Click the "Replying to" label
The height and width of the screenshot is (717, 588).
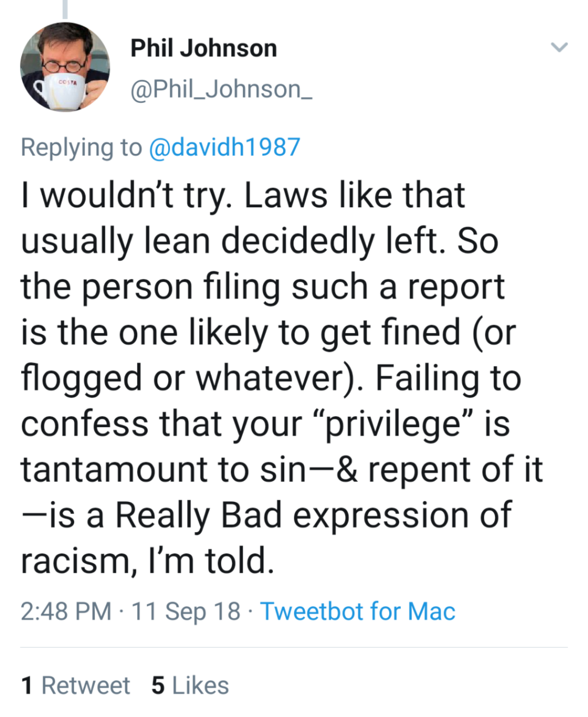click(x=81, y=147)
